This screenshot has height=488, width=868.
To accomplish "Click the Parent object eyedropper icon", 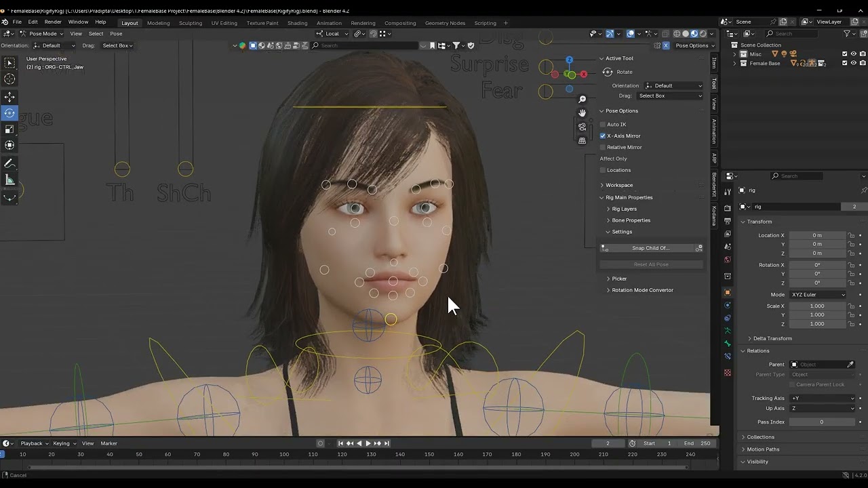I will pyautogui.click(x=850, y=365).
